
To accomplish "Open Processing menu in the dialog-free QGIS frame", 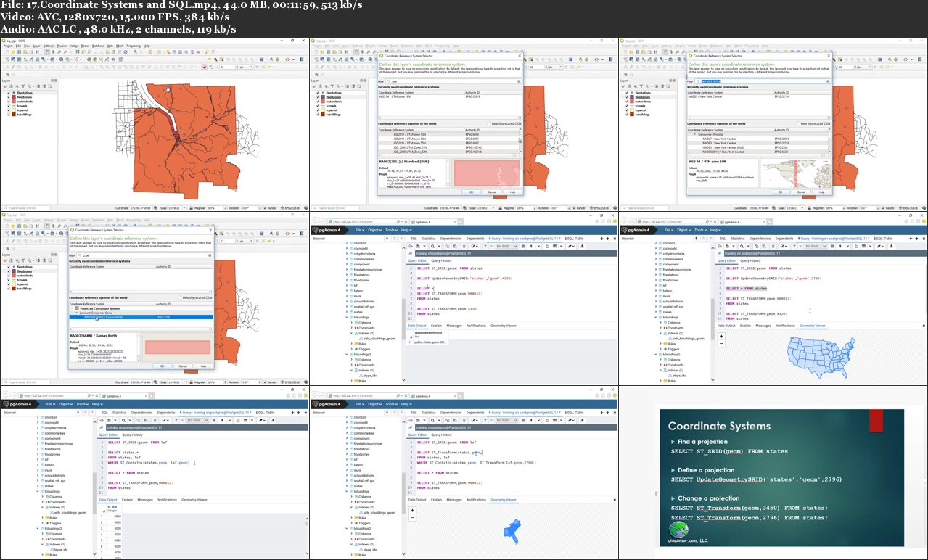I will tap(134, 46).
